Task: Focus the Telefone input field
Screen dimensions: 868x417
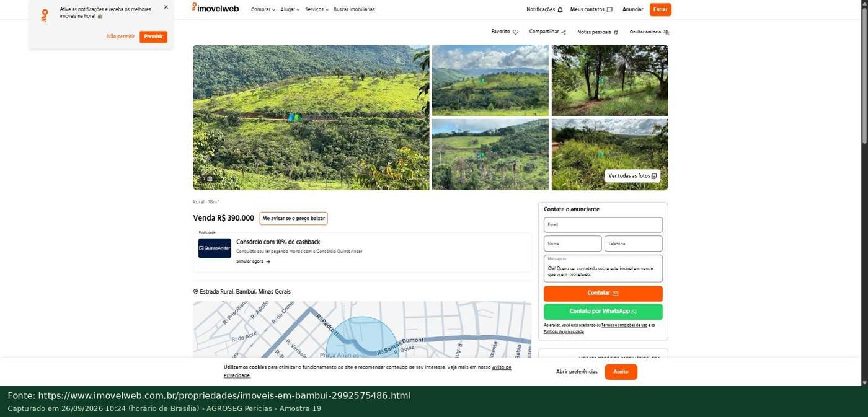Action: [x=634, y=244]
